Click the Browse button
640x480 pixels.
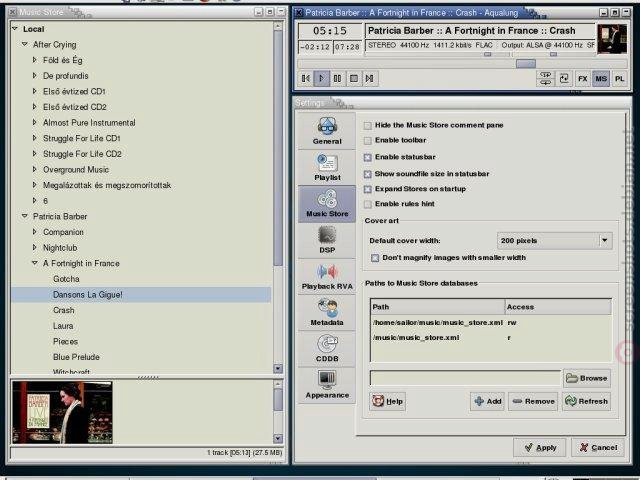[x=587, y=378]
